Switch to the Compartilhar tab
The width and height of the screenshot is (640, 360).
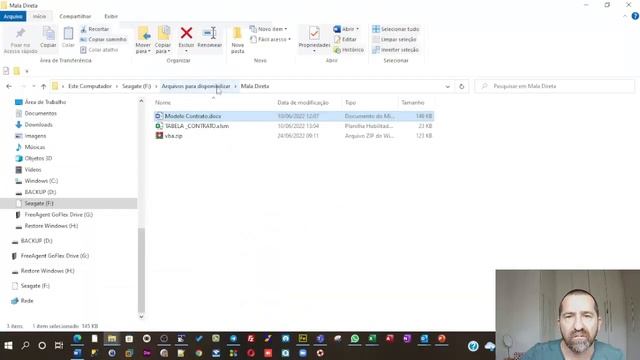tap(75, 16)
